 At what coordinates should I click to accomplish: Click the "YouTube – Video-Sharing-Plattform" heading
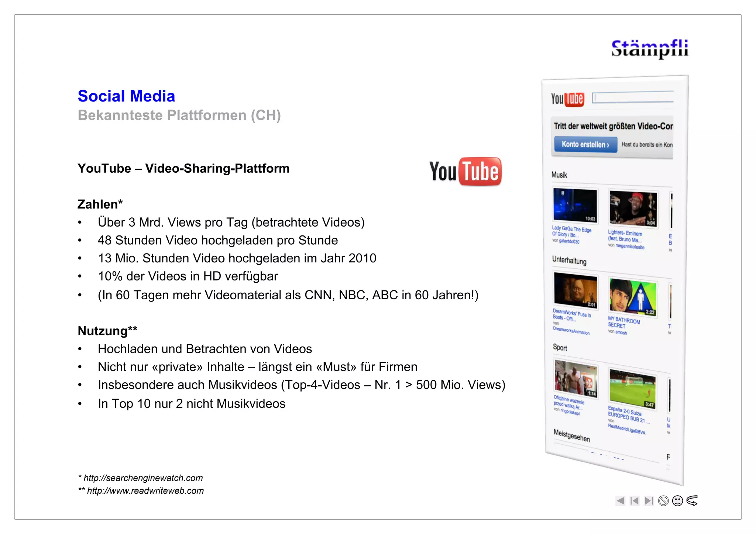tap(183, 168)
